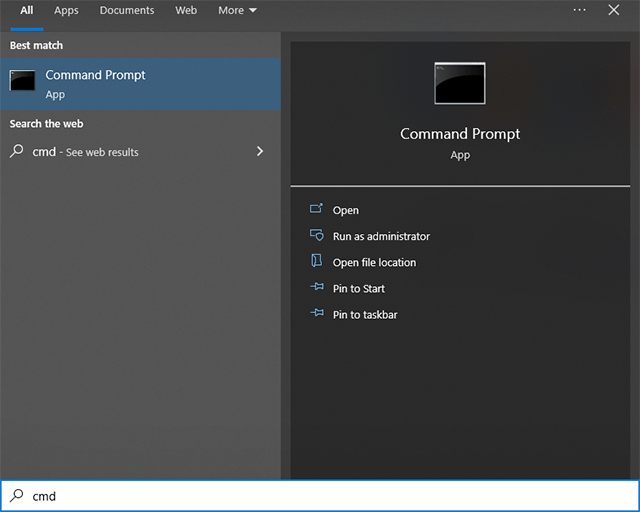Open the All search tab
This screenshot has width=640, height=512.
(27, 11)
